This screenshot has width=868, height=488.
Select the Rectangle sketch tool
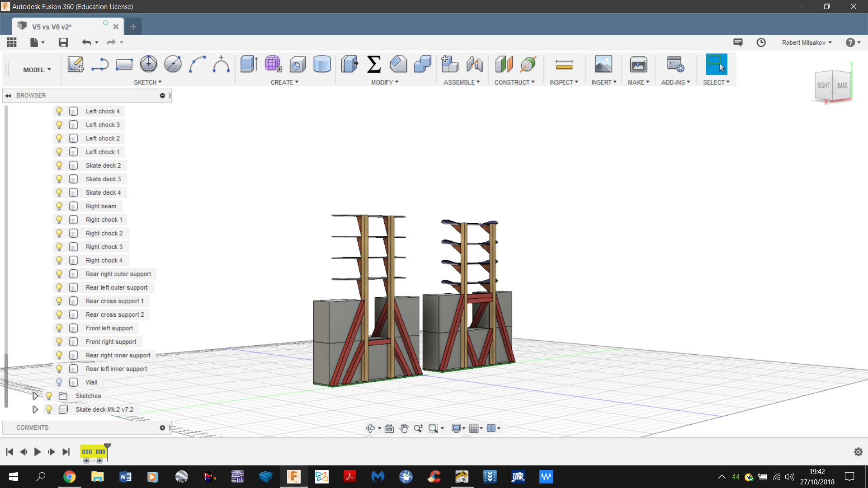[124, 64]
